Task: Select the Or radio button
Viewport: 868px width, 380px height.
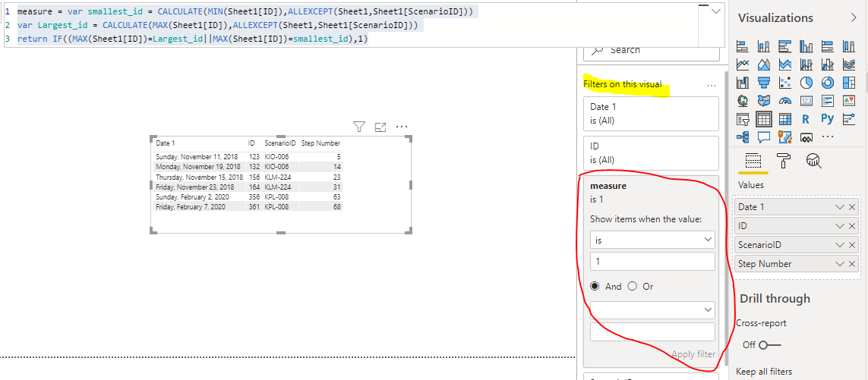Action: pos(633,287)
